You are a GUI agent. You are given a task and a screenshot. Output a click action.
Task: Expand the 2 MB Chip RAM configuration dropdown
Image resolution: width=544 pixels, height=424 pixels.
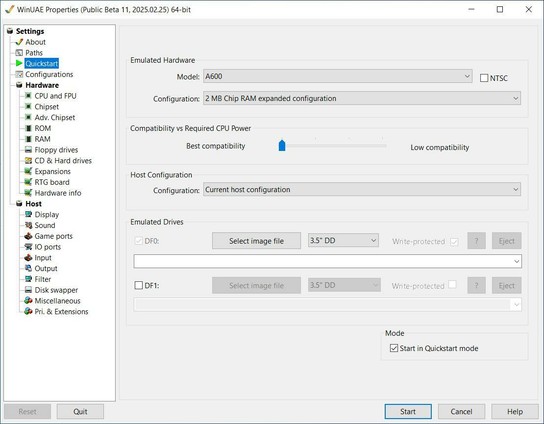pyautogui.click(x=362, y=99)
